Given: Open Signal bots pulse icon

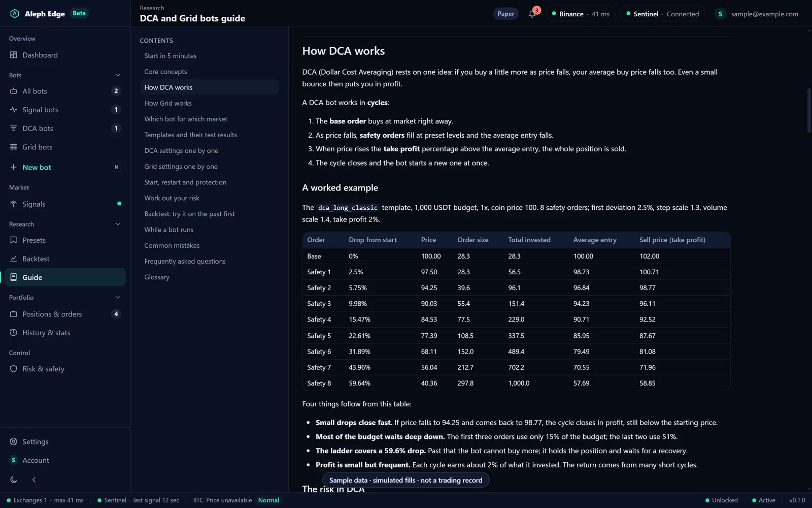Looking at the screenshot, I should coord(14,110).
